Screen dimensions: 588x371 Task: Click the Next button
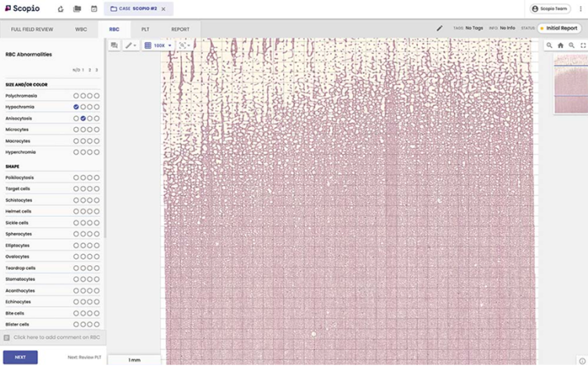[x=20, y=357]
